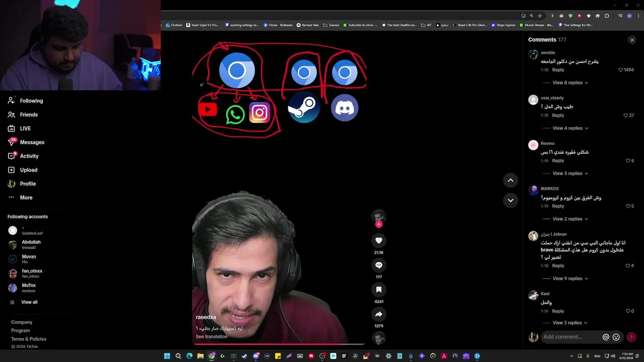644x362 pixels.
Task: Reply to MARKOS's comment
Action: tap(558, 206)
